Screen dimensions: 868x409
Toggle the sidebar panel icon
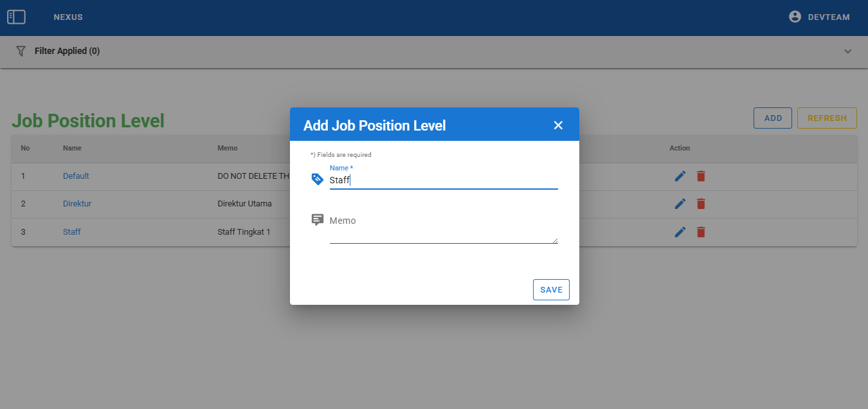click(16, 17)
